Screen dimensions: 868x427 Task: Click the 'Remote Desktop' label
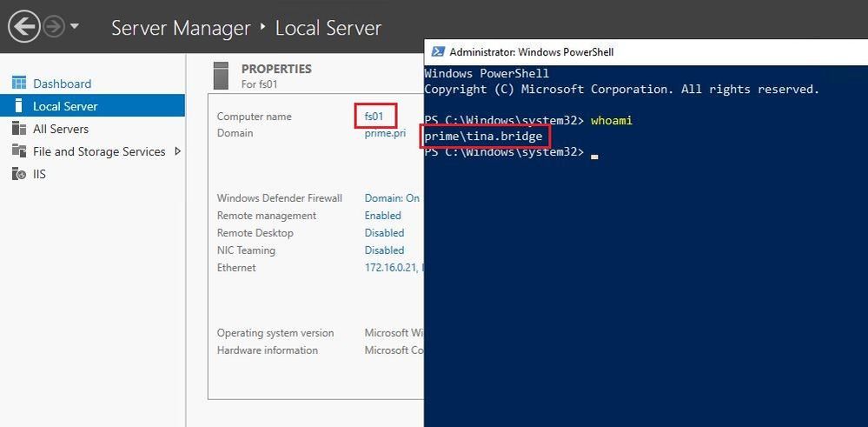(x=255, y=232)
